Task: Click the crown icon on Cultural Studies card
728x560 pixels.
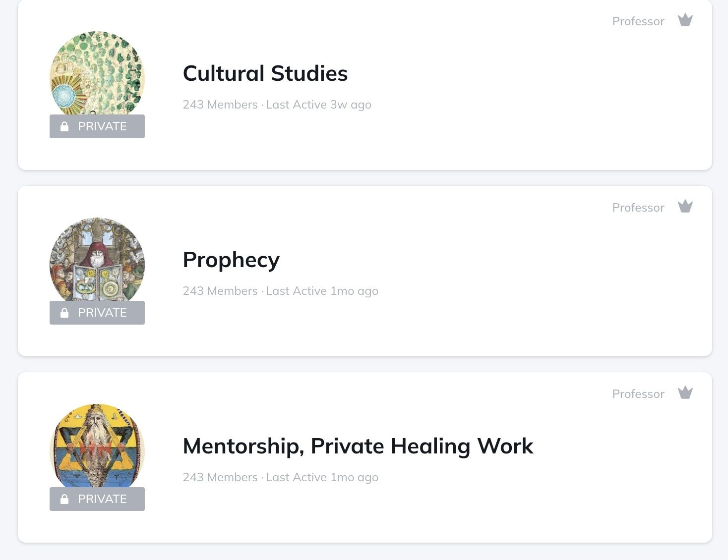Action: 685,20
